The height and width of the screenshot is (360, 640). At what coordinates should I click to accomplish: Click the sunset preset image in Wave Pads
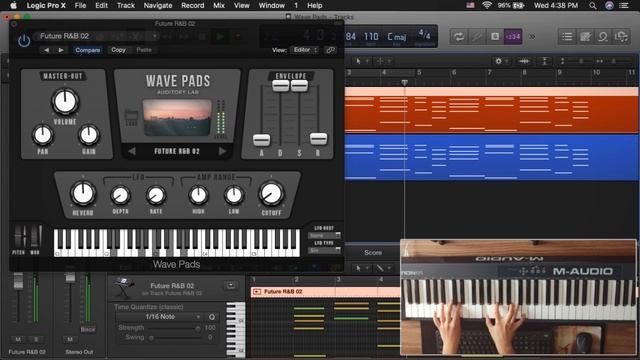click(177, 118)
